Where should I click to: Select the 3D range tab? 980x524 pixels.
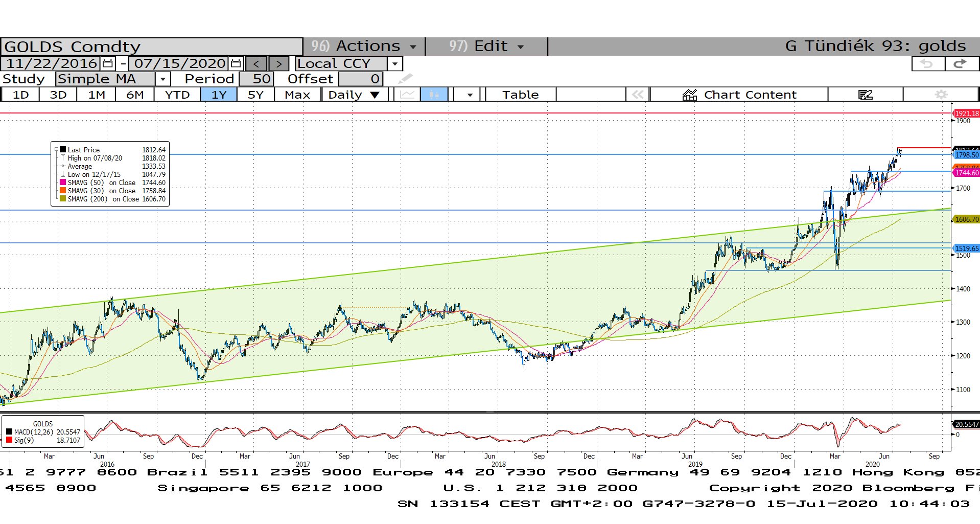coord(58,95)
